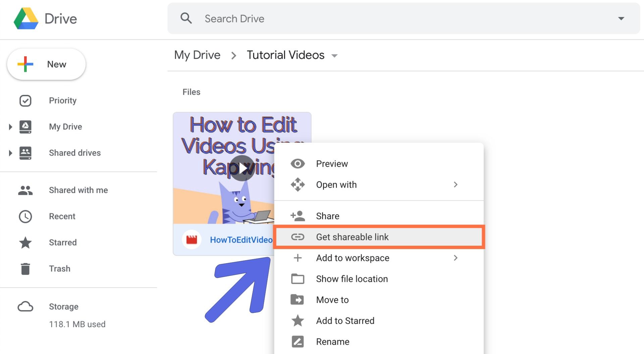The image size is (644, 354).
Task: Click the Shared with me people icon
Action: (25, 190)
